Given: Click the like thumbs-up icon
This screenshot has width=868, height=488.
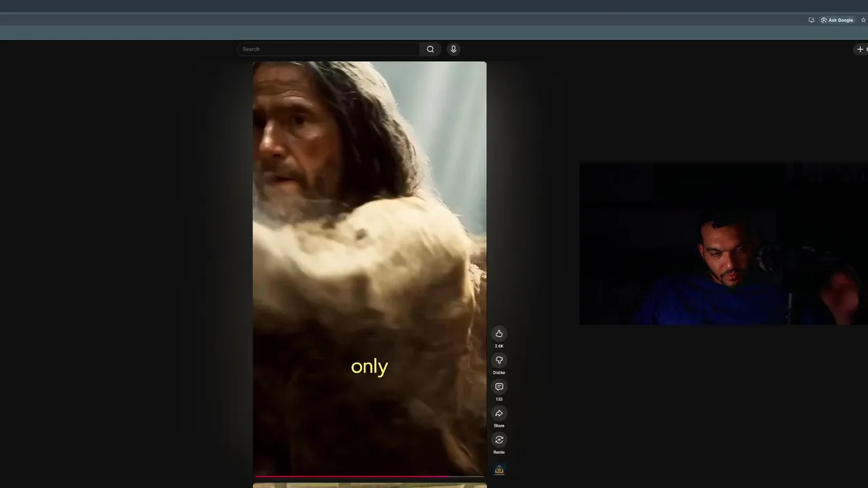Looking at the screenshot, I should pos(499,333).
